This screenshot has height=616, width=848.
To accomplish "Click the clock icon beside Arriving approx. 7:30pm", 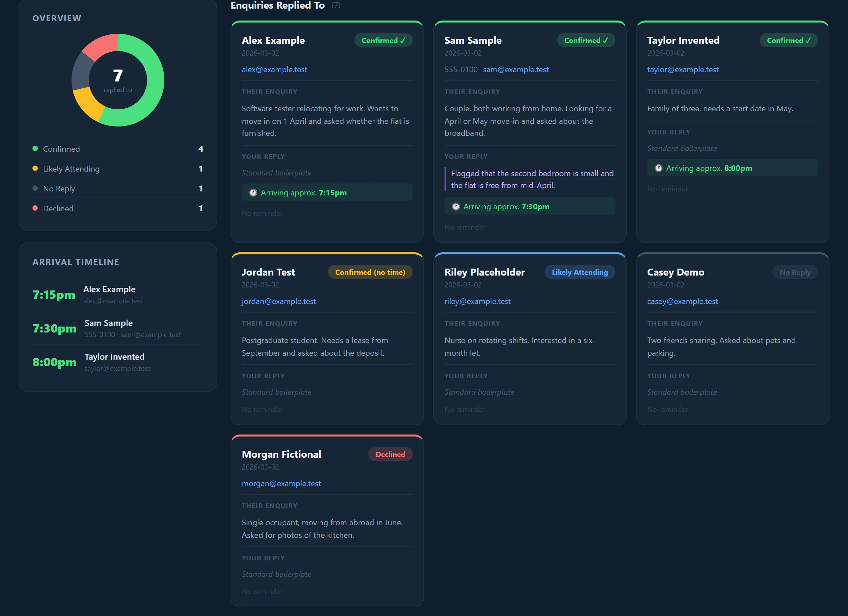I will coord(456,206).
